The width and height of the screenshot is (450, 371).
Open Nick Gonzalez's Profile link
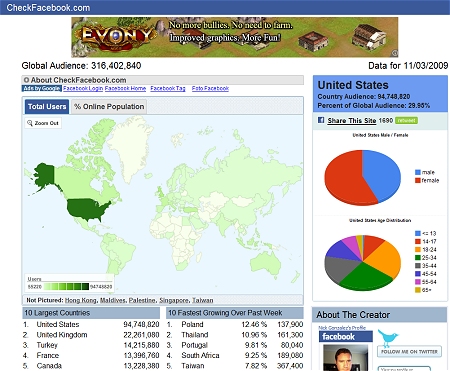tap(342, 328)
